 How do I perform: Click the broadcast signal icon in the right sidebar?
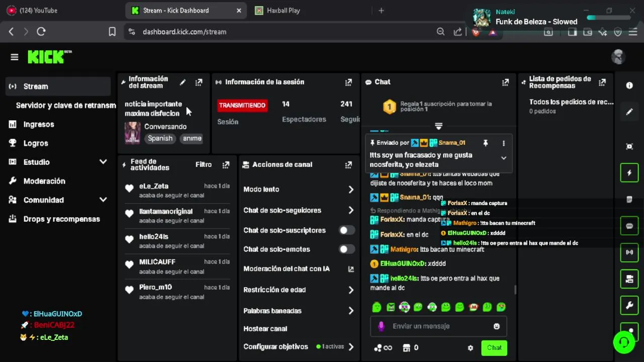pyautogui.click(x=629, y=252)
